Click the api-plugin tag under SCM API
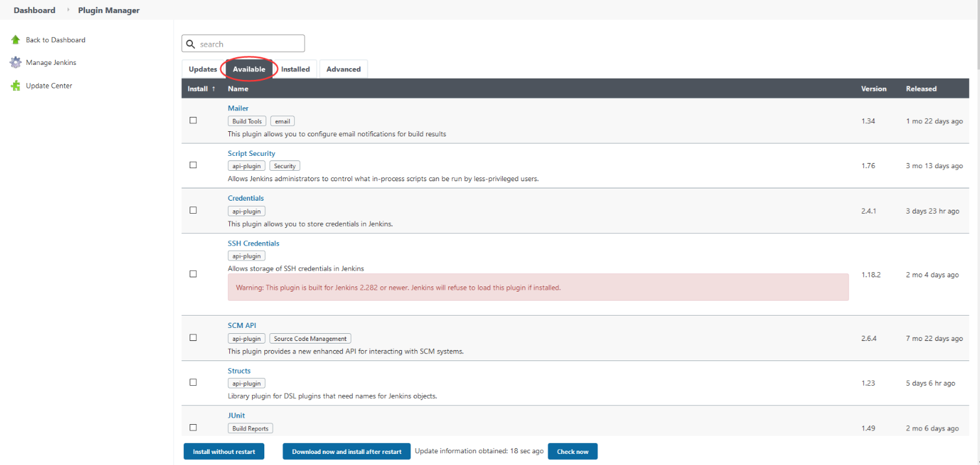980x465 pixels. click(x=247, y=338)
